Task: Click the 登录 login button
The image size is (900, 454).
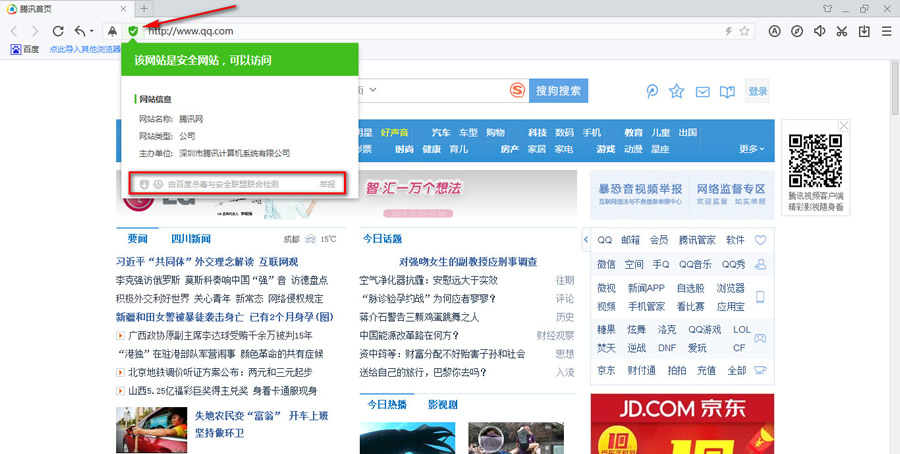Action: (x=757, y=91)
